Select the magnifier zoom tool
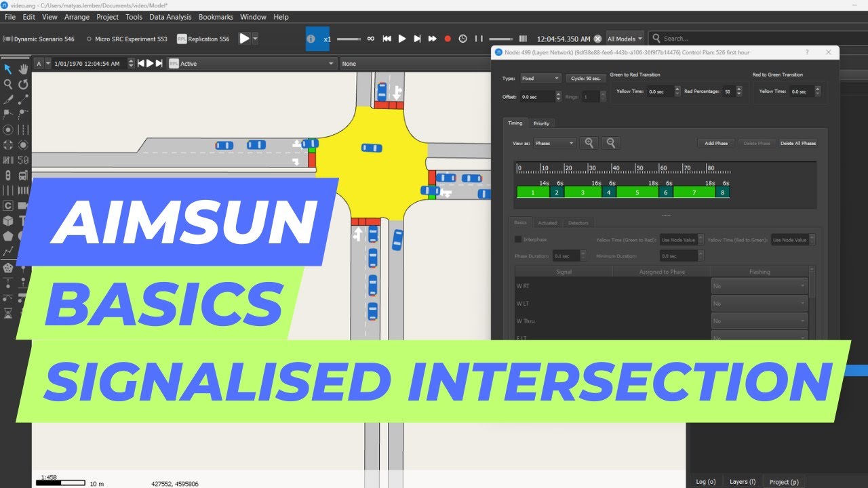 click(8, 84)
